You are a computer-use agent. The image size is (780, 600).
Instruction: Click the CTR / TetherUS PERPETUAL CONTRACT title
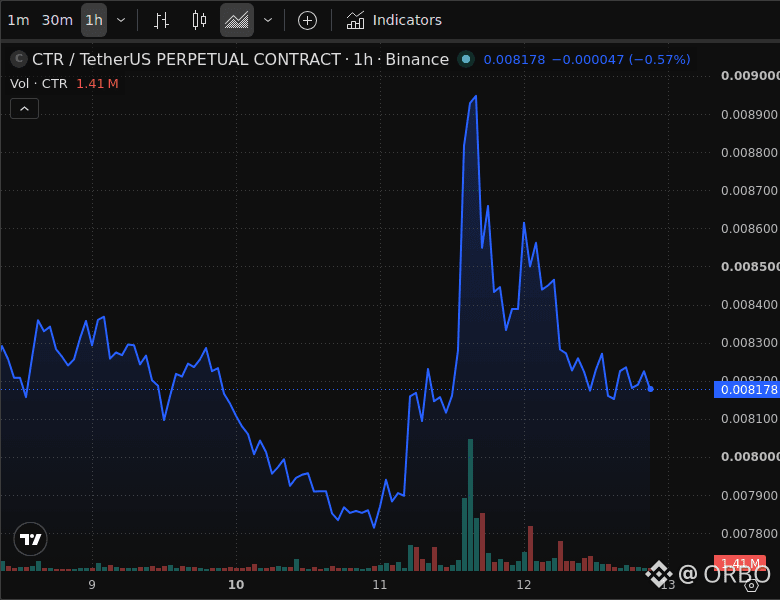point(186,59)
